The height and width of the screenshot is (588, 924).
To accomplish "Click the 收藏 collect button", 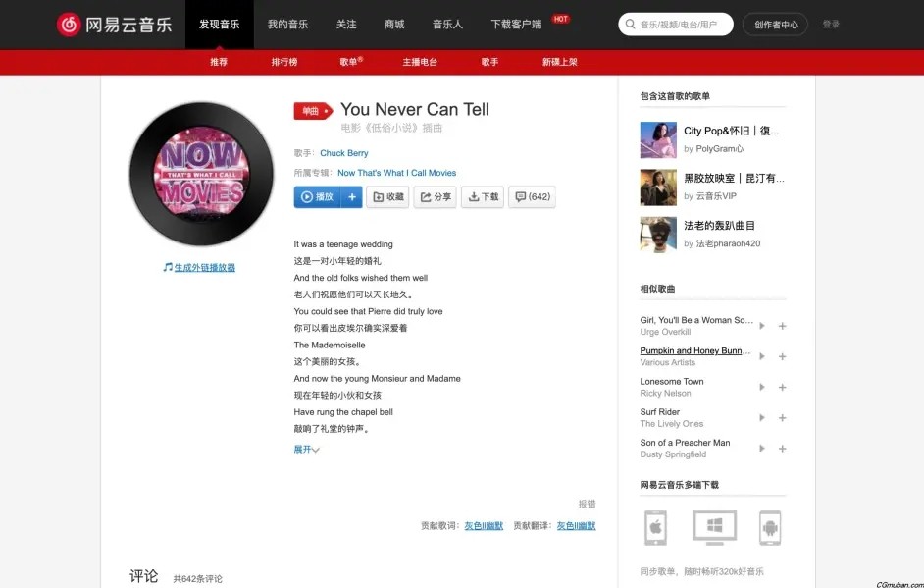I will (x=387, y=197).
